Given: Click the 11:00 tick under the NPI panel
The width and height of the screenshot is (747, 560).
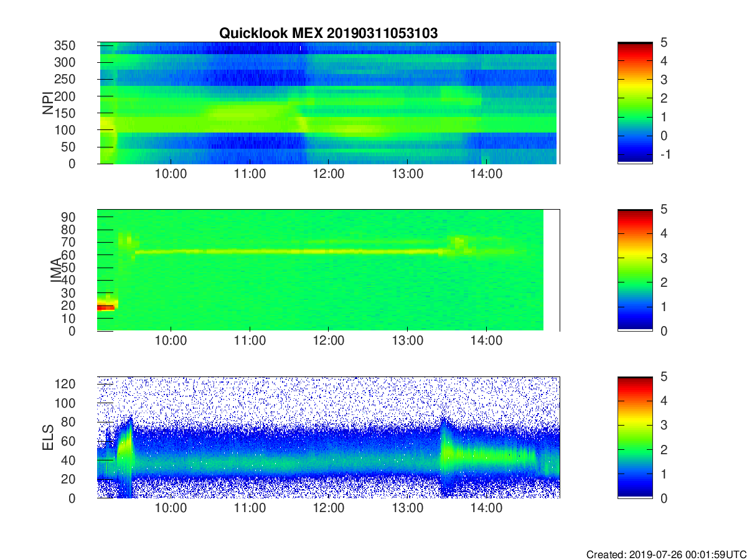Looking at the screenshot, I should (x=250, y=174).
